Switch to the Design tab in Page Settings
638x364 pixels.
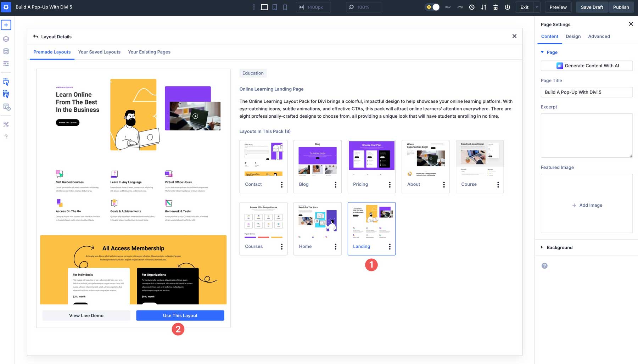(573, 36)
